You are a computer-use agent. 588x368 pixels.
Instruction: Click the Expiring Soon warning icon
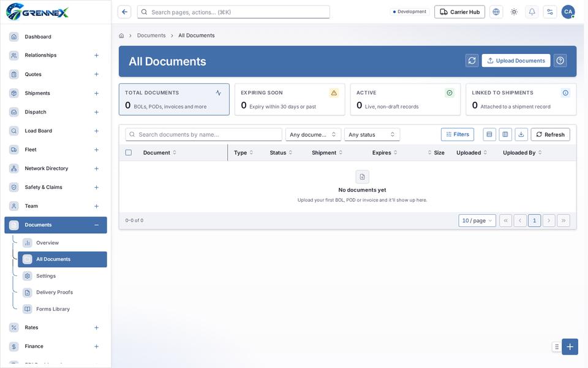coord(334,93)
